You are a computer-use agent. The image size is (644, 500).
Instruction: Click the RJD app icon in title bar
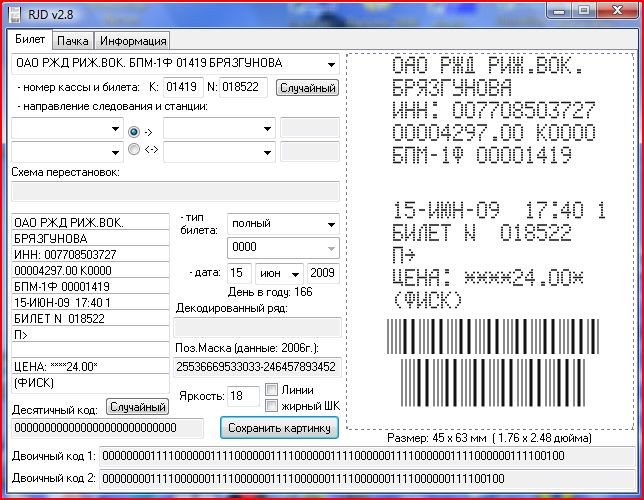[15, 14]
